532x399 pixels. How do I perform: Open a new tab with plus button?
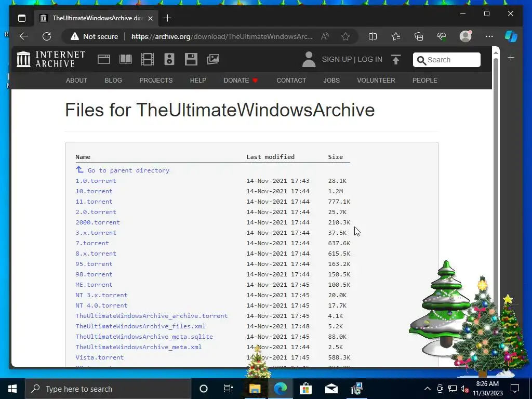click(167, 18)
